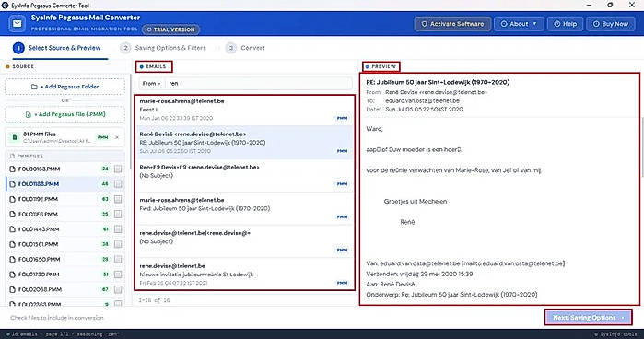
Task: Click the PMM badge on the Fwd: Jubileum email
Action: 342,217
